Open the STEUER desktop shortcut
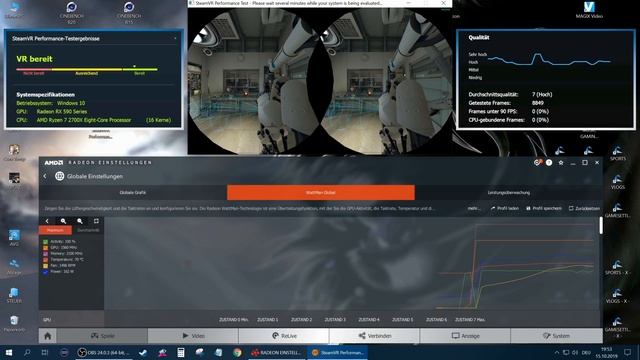The height and width of the screenshot is (360, 640). pos(14,295)
